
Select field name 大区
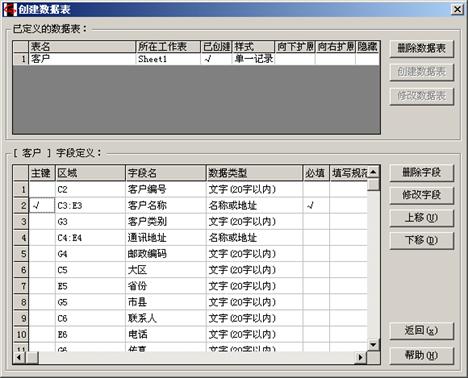[x=166, y=270]
